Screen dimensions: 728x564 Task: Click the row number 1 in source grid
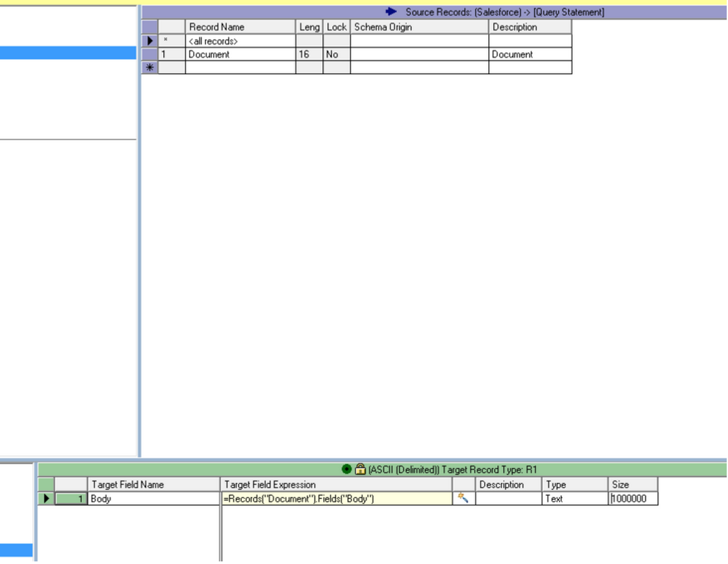tap(172, 55)
